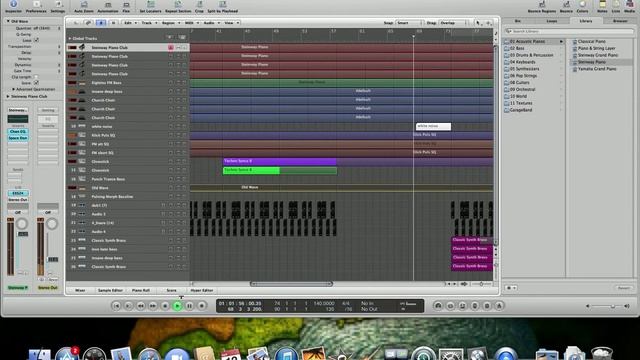Click Split by Playhead icon

[x=222, y=6]
